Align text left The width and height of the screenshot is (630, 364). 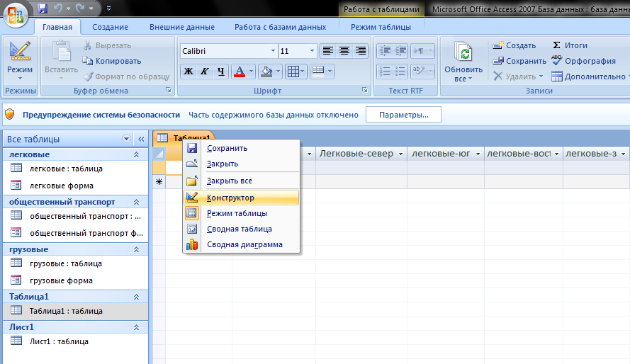pos(328,51)
